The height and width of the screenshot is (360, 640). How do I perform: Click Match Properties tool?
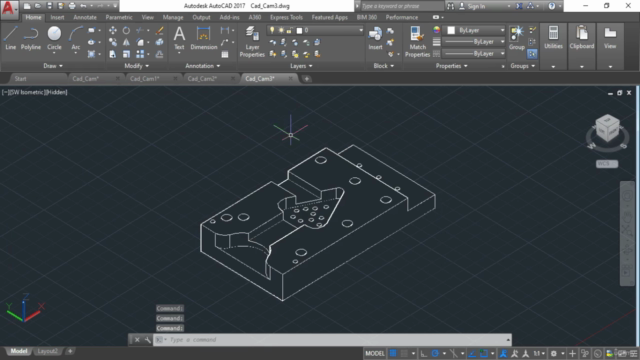click(x=417, y=42)
